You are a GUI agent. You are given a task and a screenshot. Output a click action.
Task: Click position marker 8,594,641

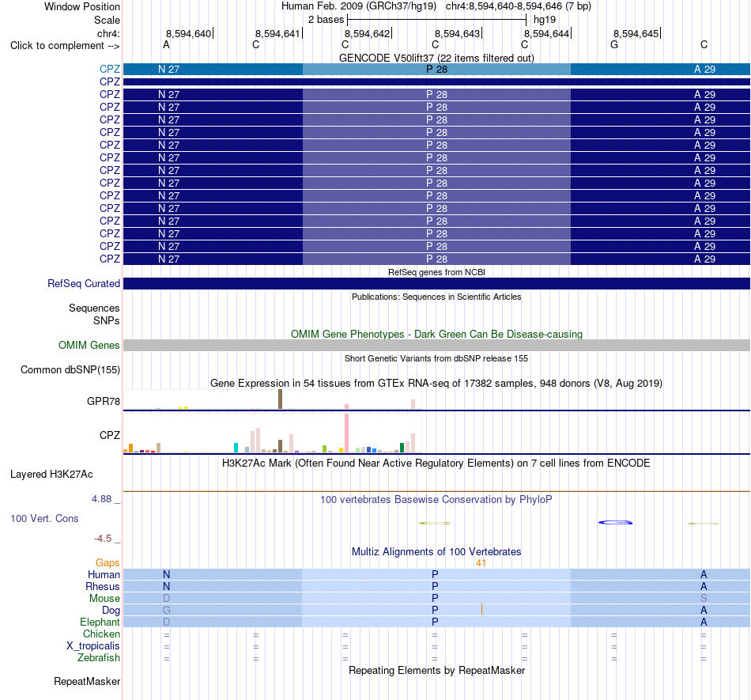[x=277, y=33]
